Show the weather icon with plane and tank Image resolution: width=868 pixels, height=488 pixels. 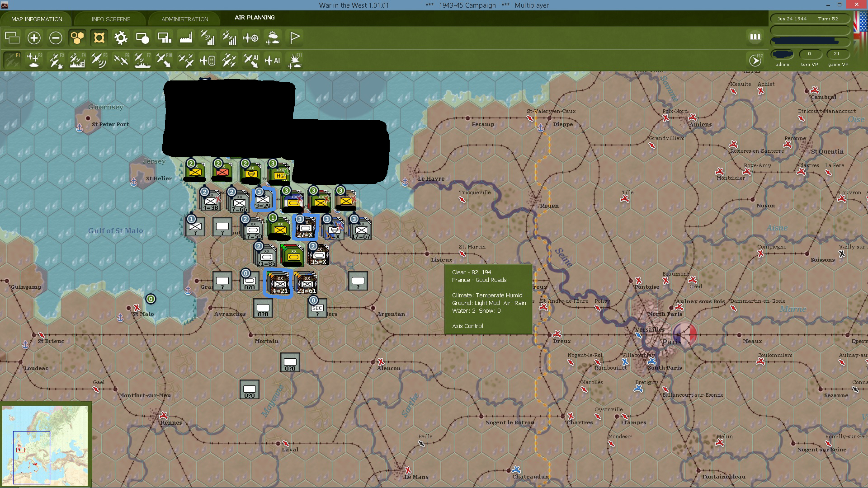pyautogui.click(x=273, y=38)
